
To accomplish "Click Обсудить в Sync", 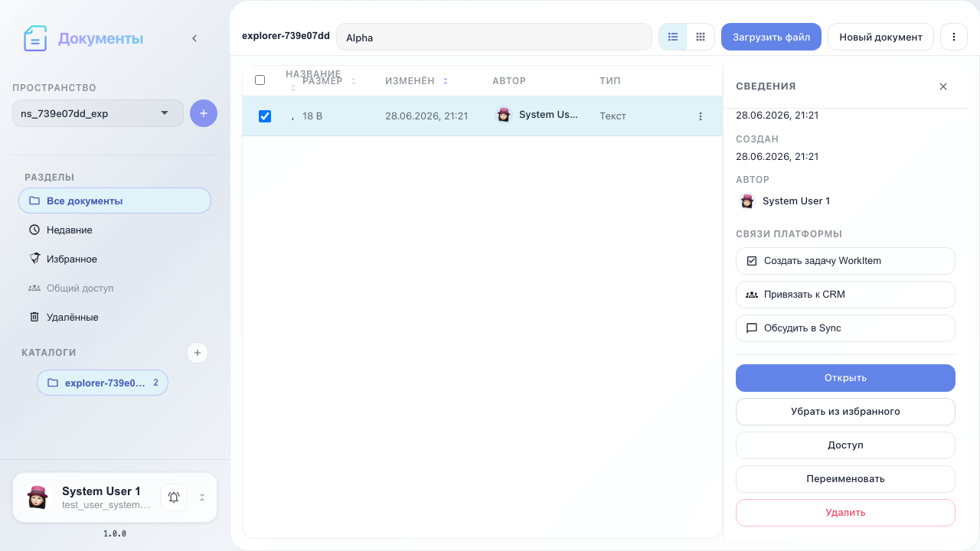I will 845,328.
